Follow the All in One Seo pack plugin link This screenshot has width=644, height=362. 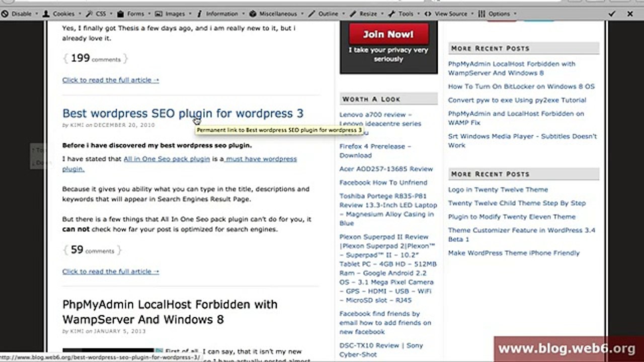click(167, 159)
